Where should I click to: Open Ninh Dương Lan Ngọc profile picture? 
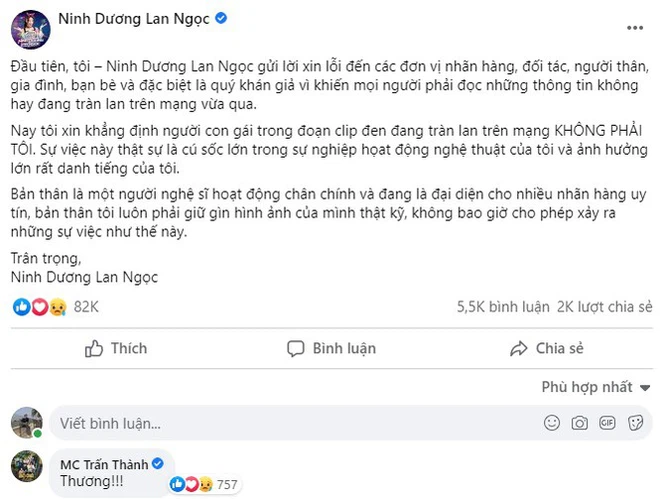31,29
